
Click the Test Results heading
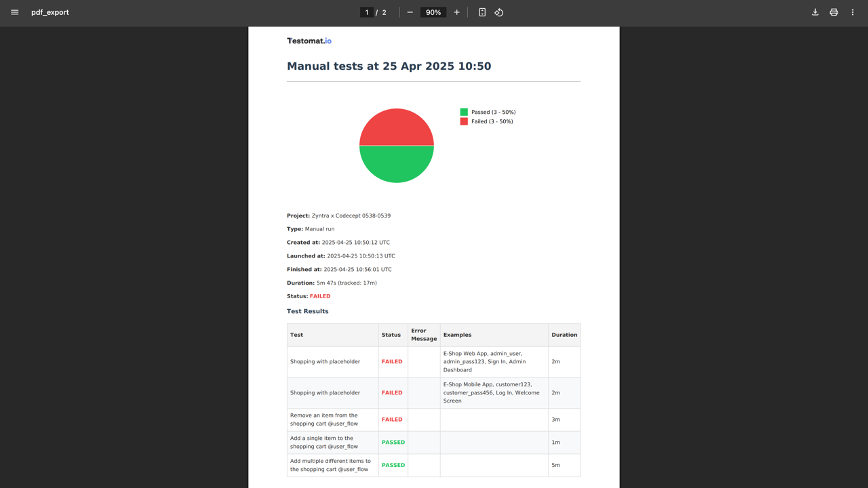click(x=307, y=311)
